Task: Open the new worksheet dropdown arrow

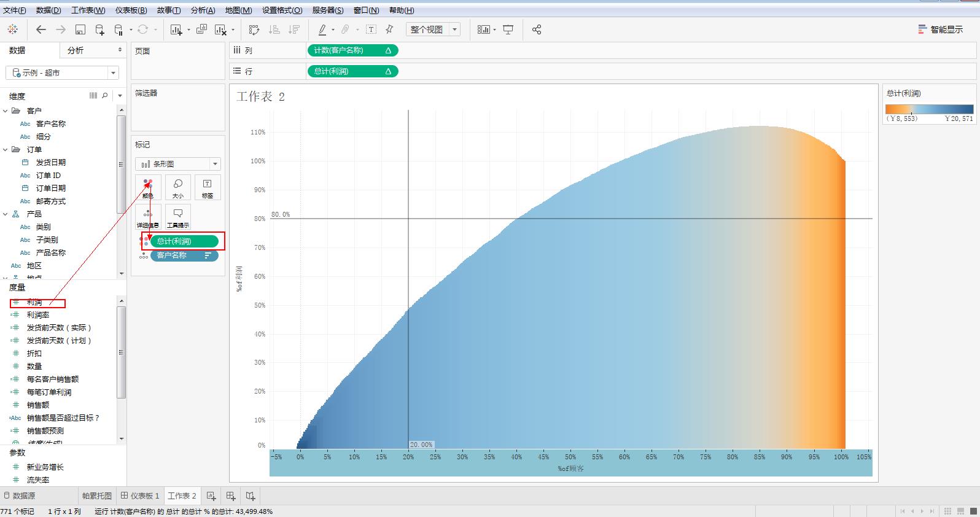Action: 189,29
